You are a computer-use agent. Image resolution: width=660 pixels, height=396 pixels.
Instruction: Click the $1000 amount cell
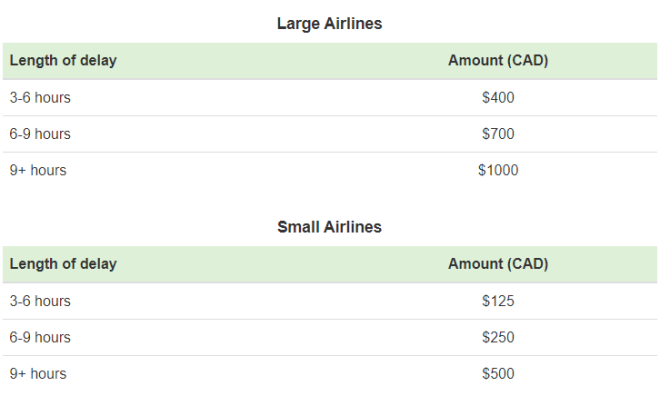(x=498, y=170)
